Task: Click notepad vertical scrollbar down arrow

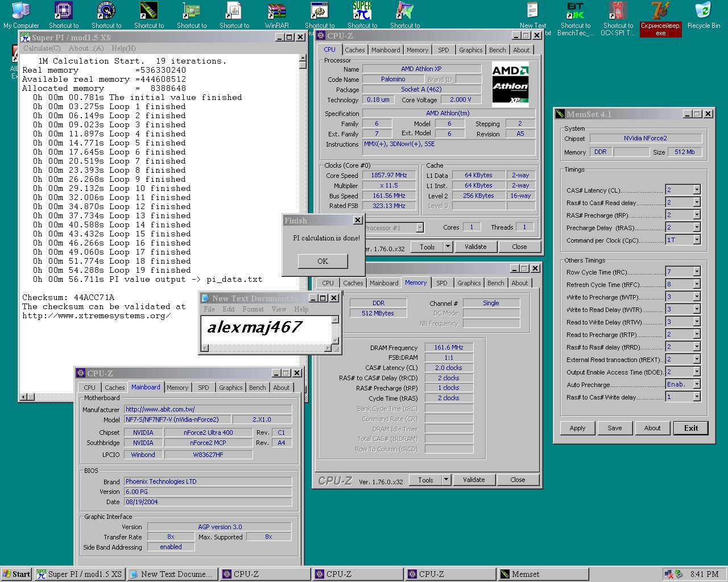Action: pos(335,341)
